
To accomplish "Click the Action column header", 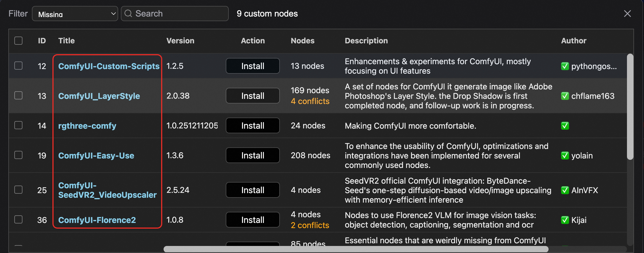I will click(253, 41).
